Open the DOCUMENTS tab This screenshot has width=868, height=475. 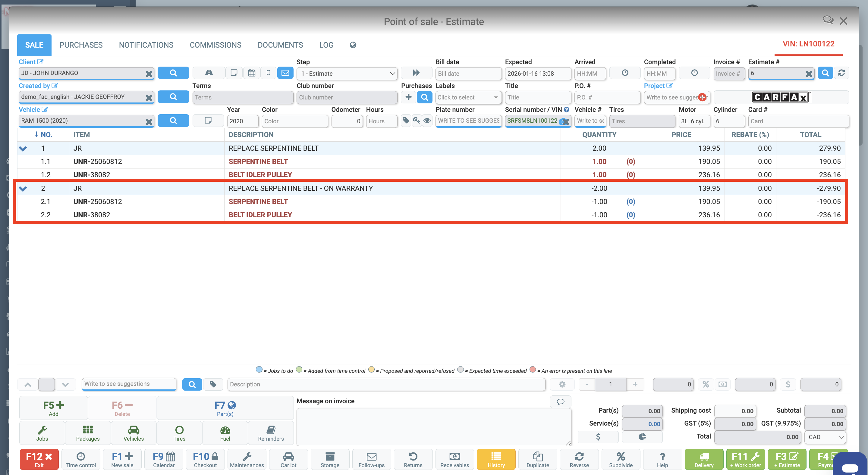click(280, 45)
